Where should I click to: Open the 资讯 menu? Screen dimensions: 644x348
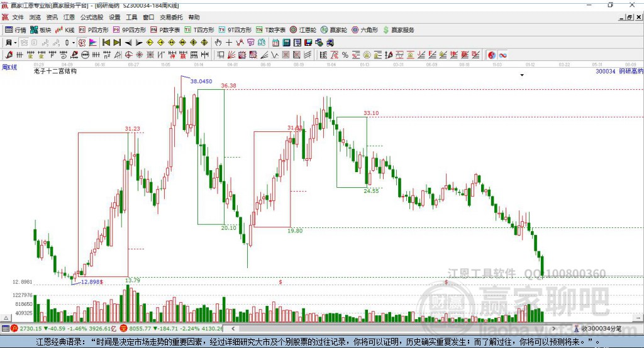(52, 17)
